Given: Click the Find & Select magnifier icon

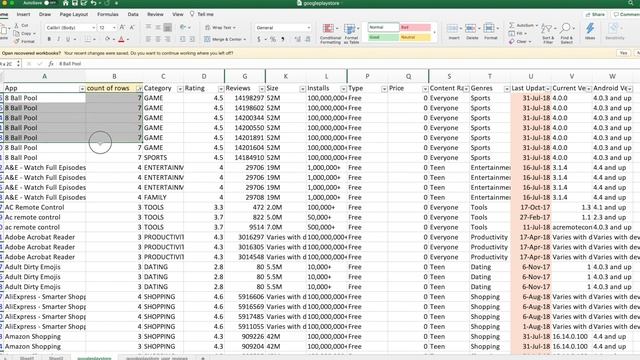Looking at the screenshot, I should point(565,29).
